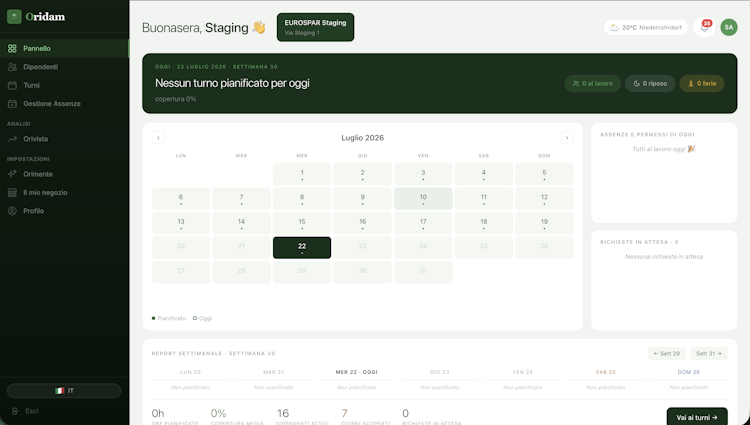Click the 0h ore pianificate value

coord(158,413)
